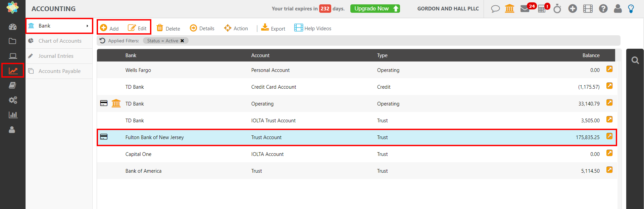Select the Wells Fargo row

point(357,70)
